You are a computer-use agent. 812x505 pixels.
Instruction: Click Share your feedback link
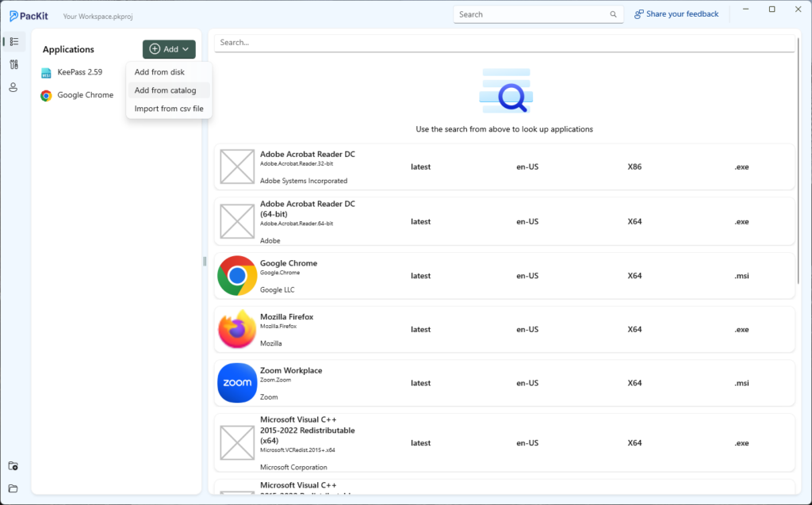[x=676, y=14]
